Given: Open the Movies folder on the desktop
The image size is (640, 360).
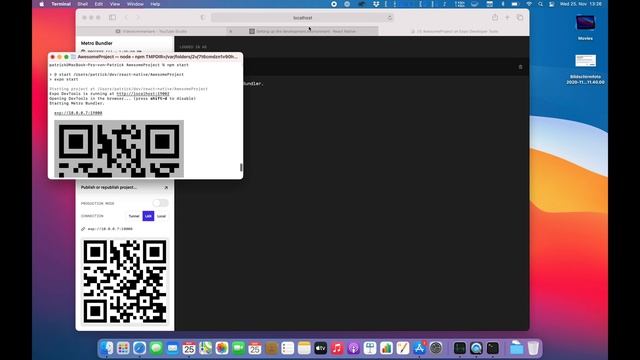Looking at the screenshot, I should tap(585, 27).
